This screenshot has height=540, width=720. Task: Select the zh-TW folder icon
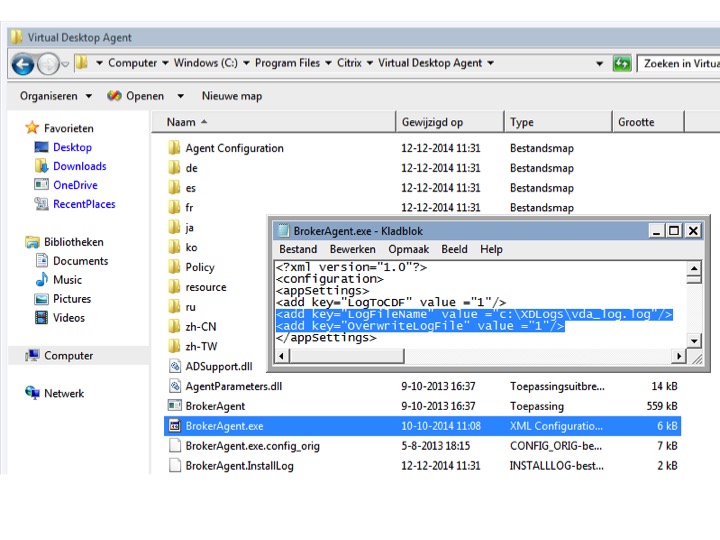click(174, 346)
